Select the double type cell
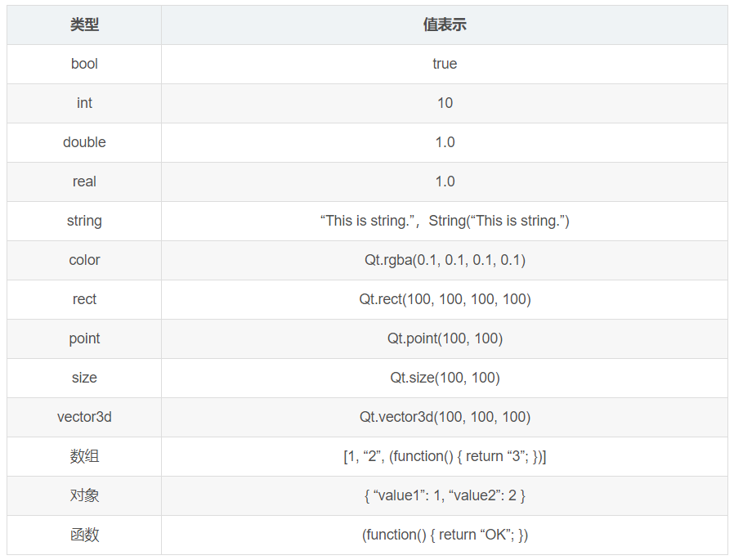The width and height of the screenshot is (734, 560). click(84, 142)
